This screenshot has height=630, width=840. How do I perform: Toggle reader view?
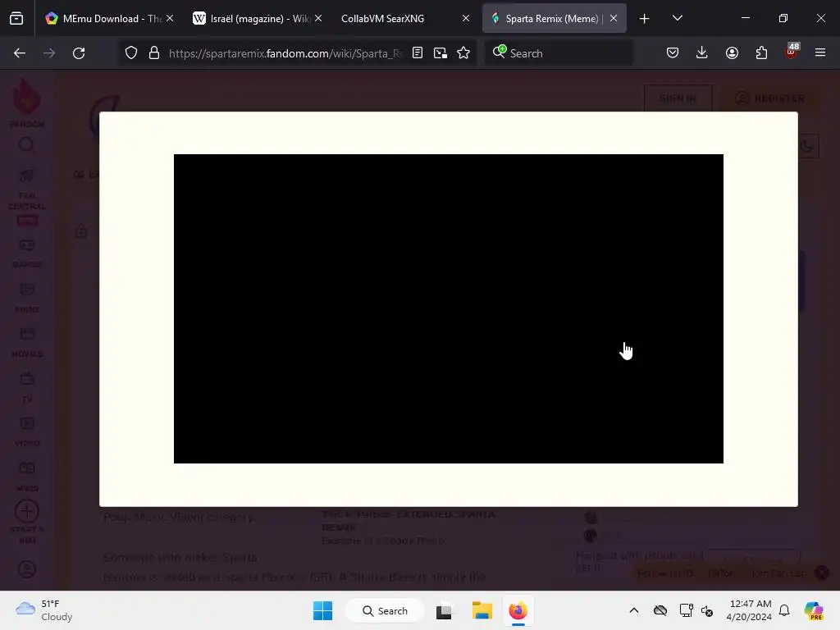click(418, 53)
